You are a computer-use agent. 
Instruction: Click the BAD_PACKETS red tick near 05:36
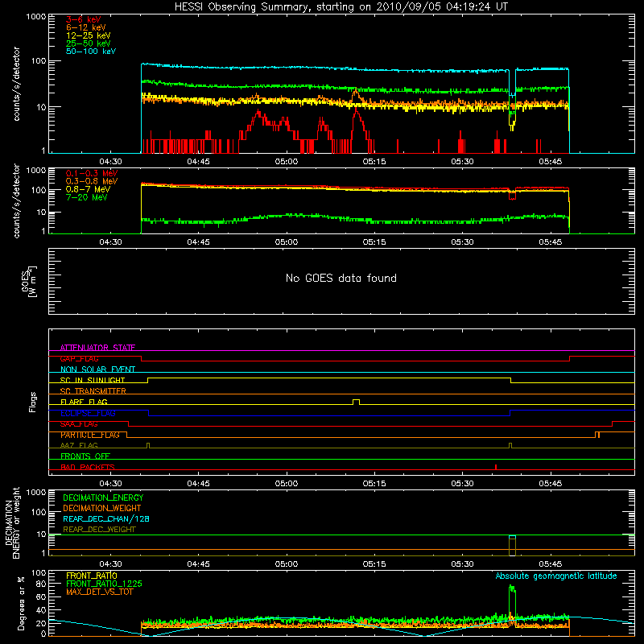click(496, 467)
